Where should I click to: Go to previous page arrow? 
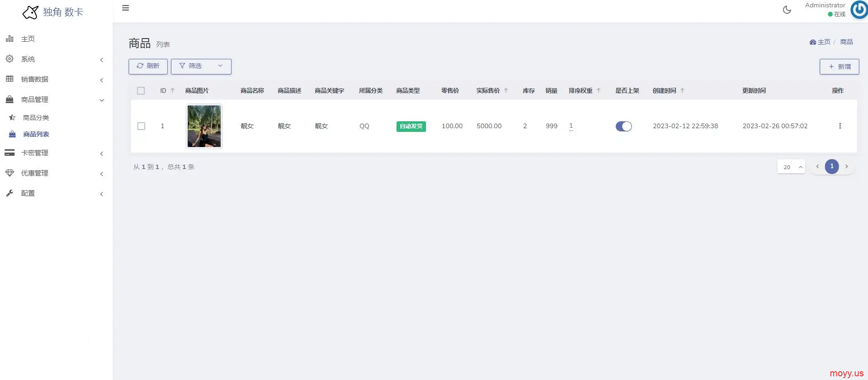coord(817,166)
